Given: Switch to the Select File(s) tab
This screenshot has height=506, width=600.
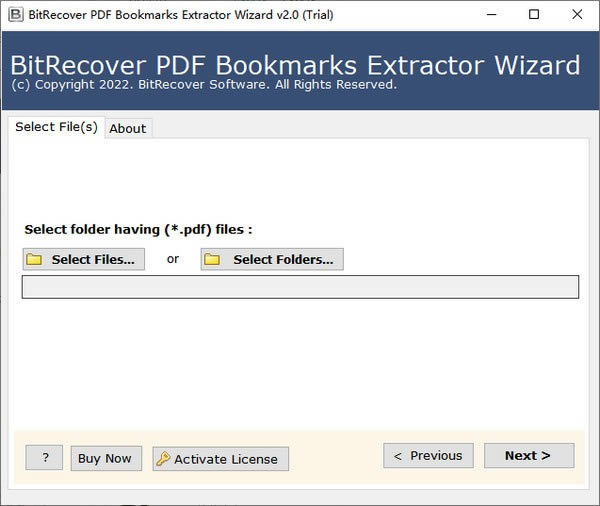Looking at the screenshot, I should coord(56,127).
